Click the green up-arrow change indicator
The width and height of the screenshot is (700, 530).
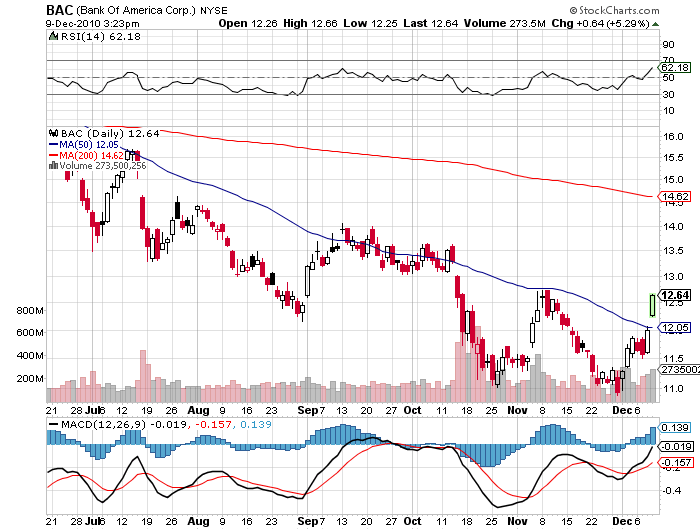[x=655, y=24]
